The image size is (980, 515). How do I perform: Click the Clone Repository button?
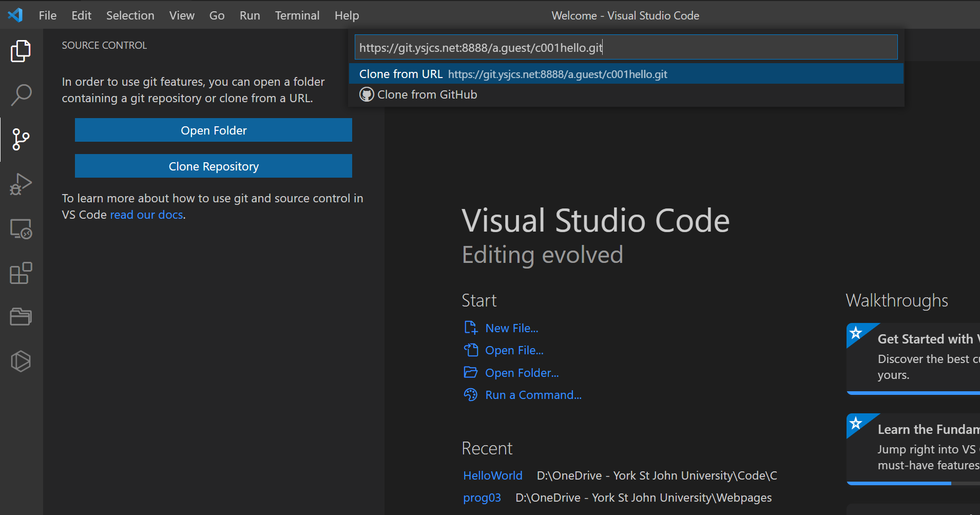click(x=214, y=166)
